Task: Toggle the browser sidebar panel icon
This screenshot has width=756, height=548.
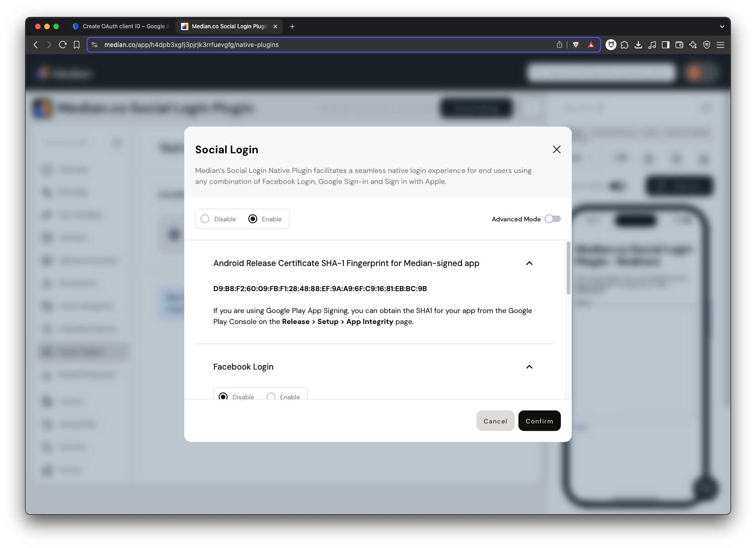Action: (x=666, y=45)
